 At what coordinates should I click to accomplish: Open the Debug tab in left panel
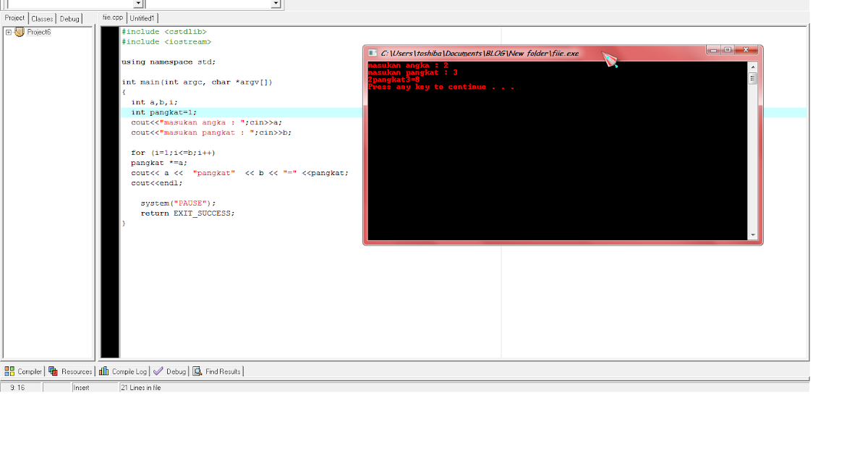[70, 18]
